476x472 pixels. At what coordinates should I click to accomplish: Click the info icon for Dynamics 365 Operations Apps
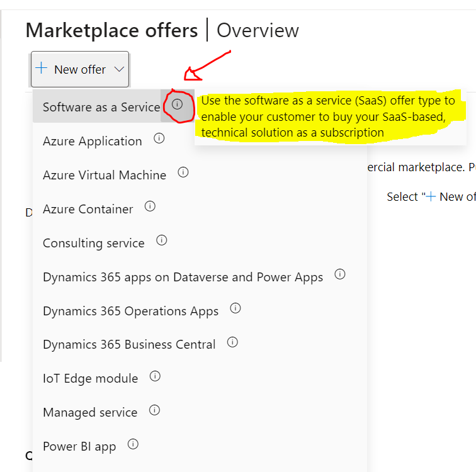pos(235,308)
